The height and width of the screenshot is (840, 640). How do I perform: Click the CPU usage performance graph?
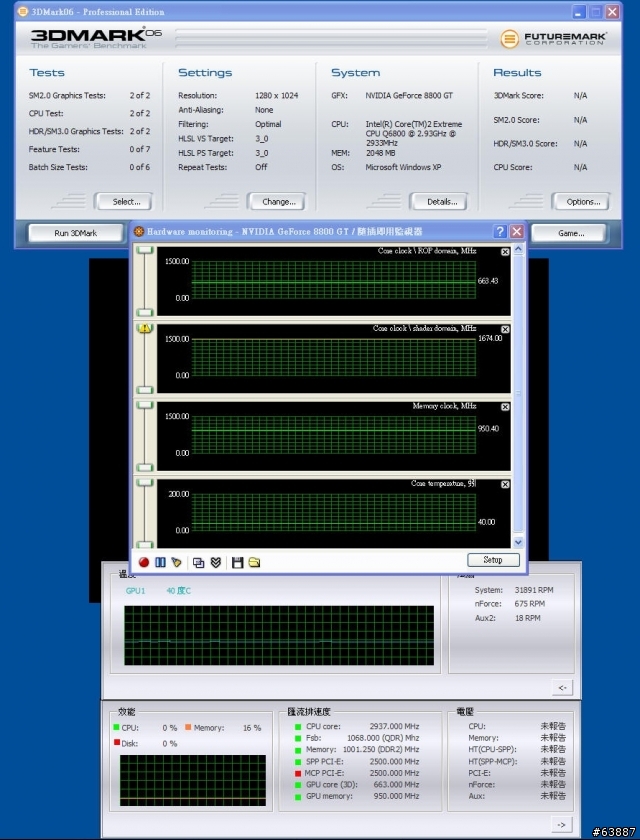pyautogui.click(x=193, y=780)
